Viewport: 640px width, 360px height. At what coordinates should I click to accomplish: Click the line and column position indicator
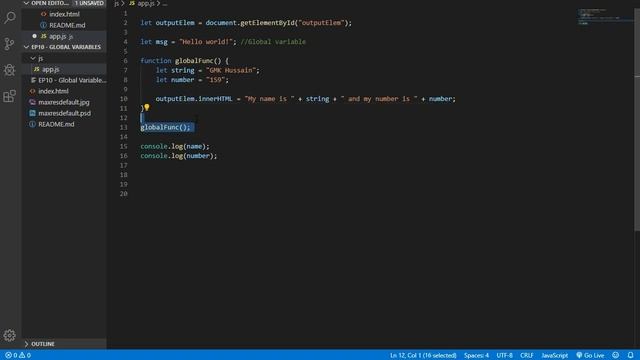point(423,355)
